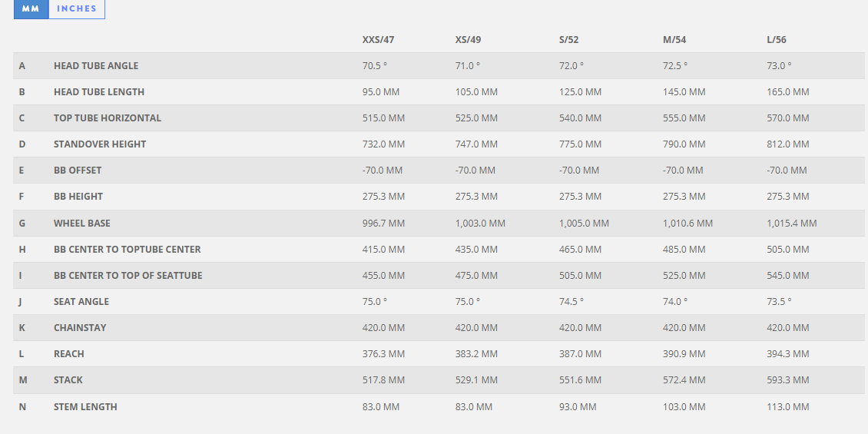Select the CHAINSTAY row label
Viewport: 868px width, 434px height.
(x=80, y=328)
